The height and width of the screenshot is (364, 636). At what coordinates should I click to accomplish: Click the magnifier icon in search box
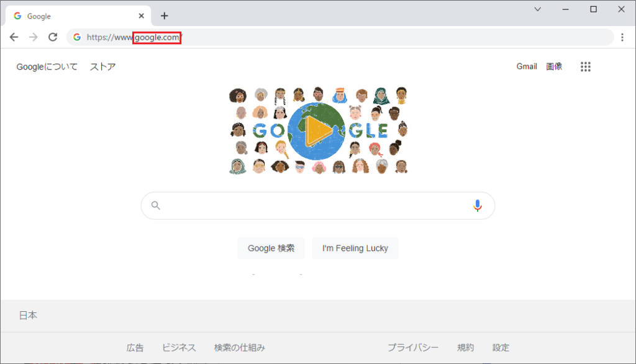click(x=156, y=206)
